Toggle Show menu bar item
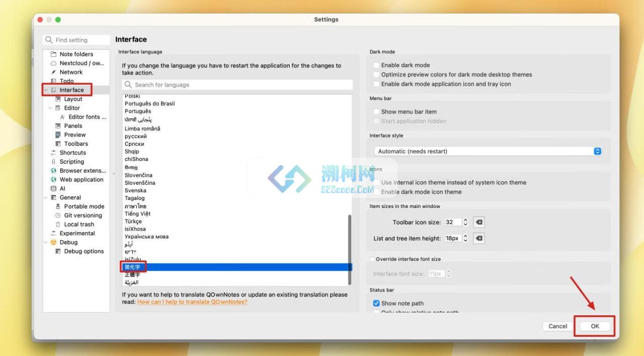The height and width of the screenshot is (356, 644). 376,112
